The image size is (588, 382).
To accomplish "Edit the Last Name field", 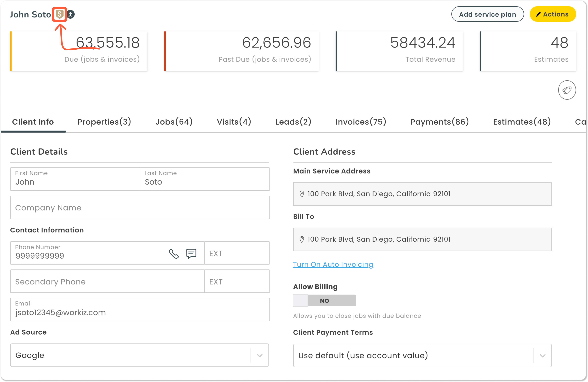I will click(205, 179).
